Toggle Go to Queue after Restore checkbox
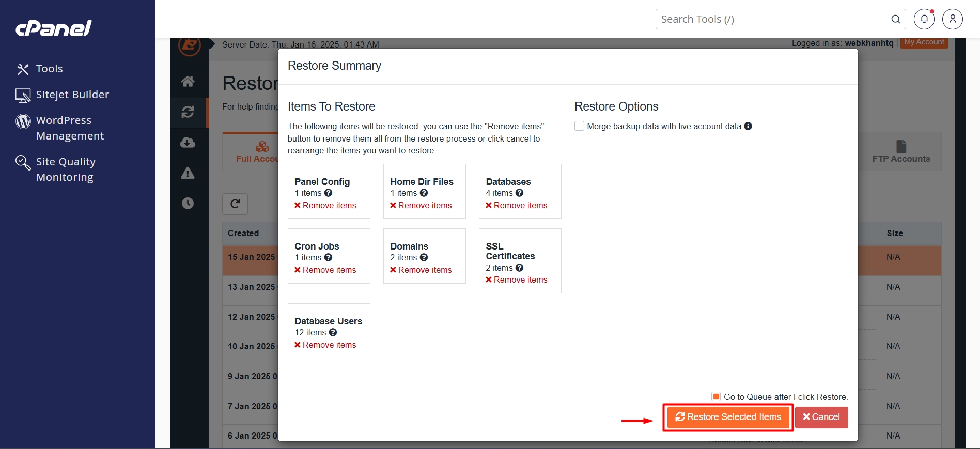Viewport: 980px width, 449px height. point(716,397)
